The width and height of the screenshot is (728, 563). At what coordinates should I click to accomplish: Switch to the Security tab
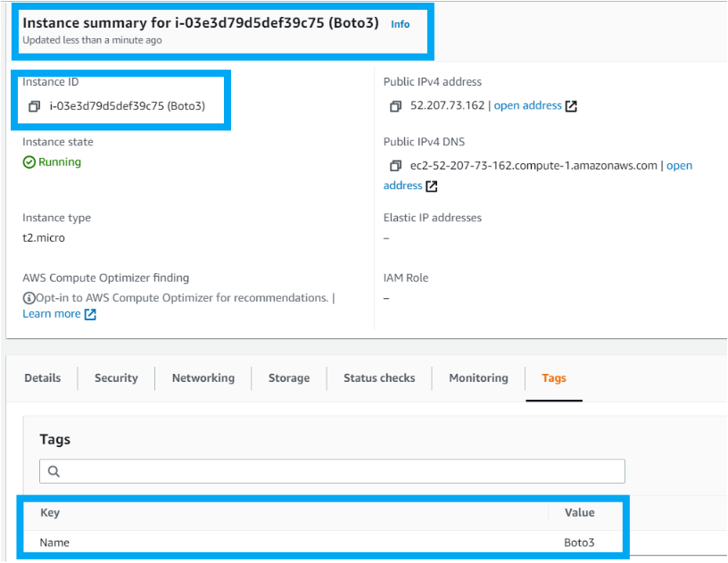(116, 378)
